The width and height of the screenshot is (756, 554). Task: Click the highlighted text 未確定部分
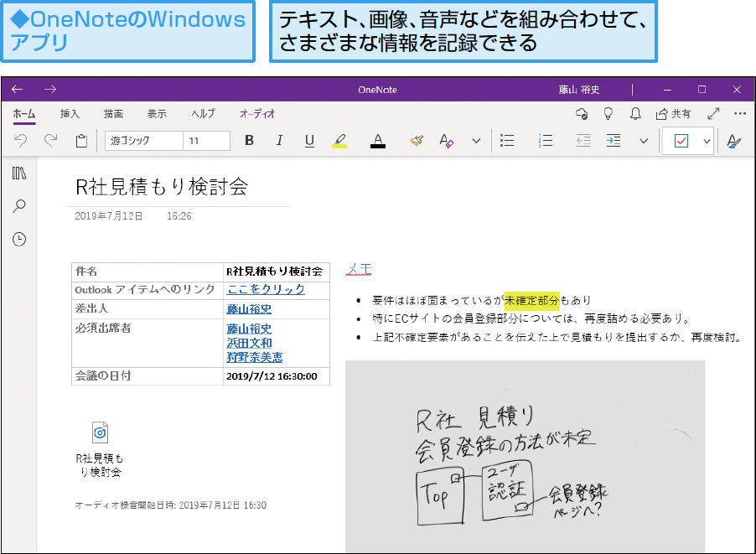[x=531, y=300]
